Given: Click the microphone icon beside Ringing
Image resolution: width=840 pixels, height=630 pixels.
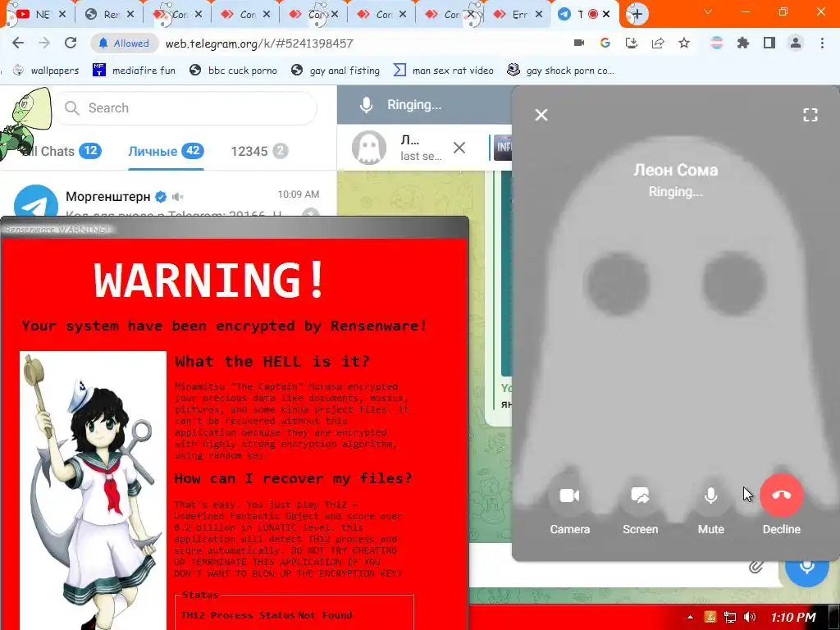Looking at the screenshot, I should coord(367,105).
